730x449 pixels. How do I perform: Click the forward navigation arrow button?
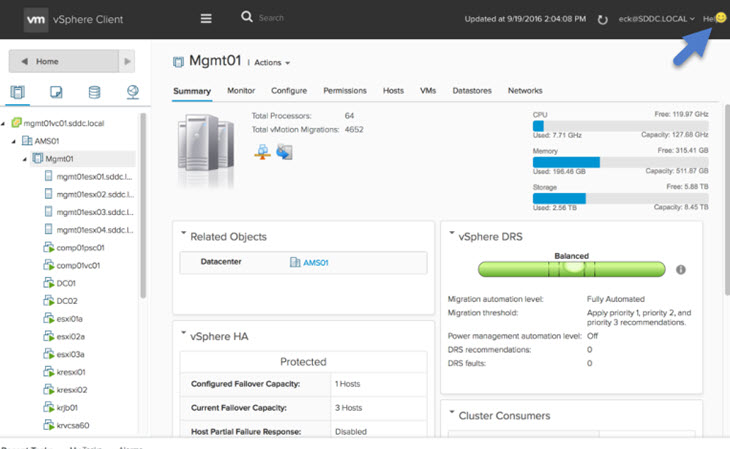click(127, 61)
